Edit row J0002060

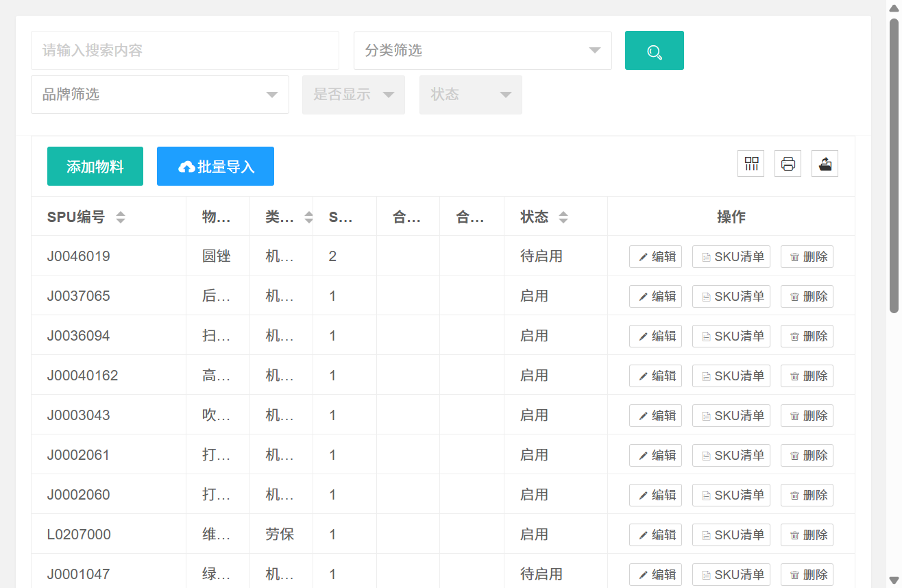pos(655,495)
